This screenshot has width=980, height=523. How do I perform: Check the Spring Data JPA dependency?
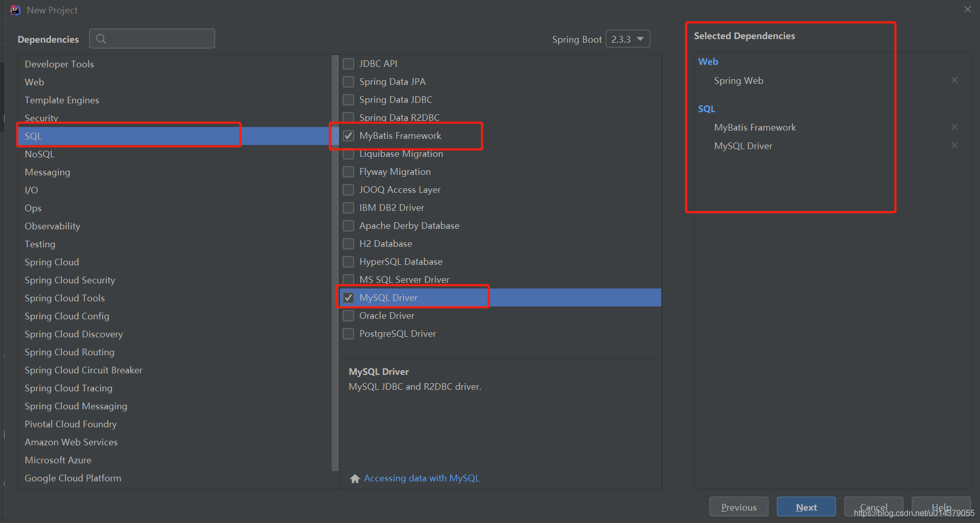(x=349, y=82)
